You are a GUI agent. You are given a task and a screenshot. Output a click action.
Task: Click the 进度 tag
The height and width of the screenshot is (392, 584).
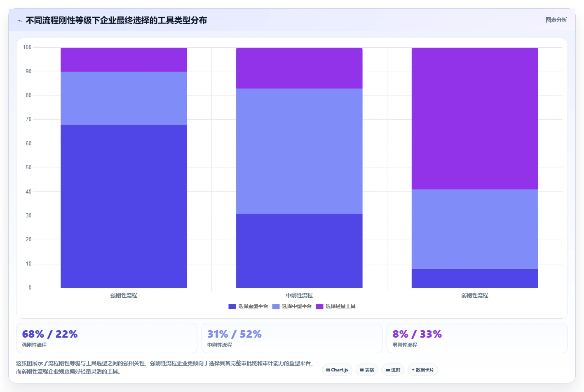tap(393, 370)
